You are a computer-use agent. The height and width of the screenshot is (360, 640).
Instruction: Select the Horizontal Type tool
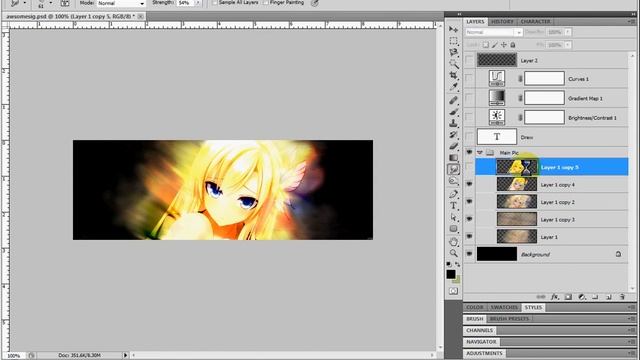453,206
